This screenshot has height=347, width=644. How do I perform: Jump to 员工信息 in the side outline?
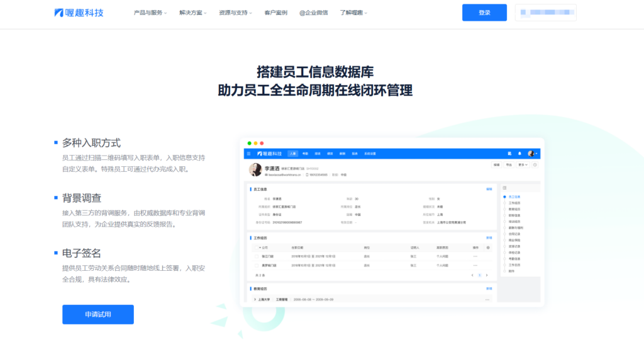click(x=514, y=197)
